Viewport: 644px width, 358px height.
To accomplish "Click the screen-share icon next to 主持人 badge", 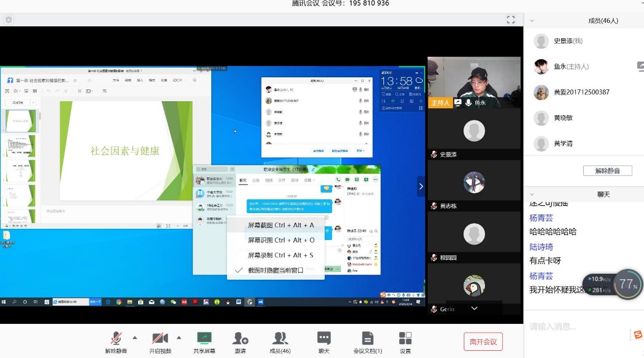I will 458,103.
